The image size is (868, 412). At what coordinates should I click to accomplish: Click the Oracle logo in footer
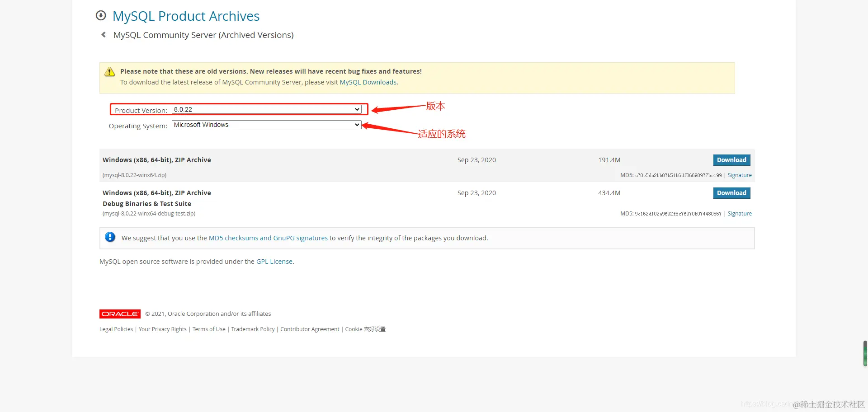pos(120,314)
